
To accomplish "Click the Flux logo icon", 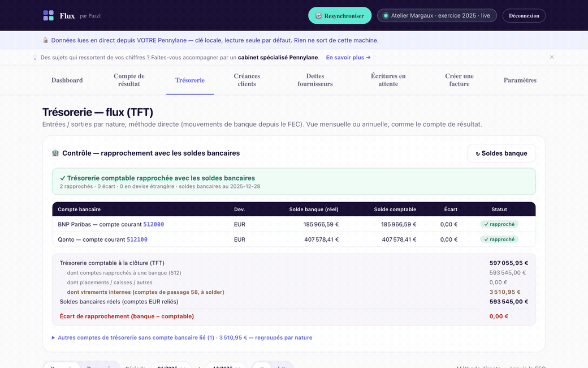I will coord(49,15).
